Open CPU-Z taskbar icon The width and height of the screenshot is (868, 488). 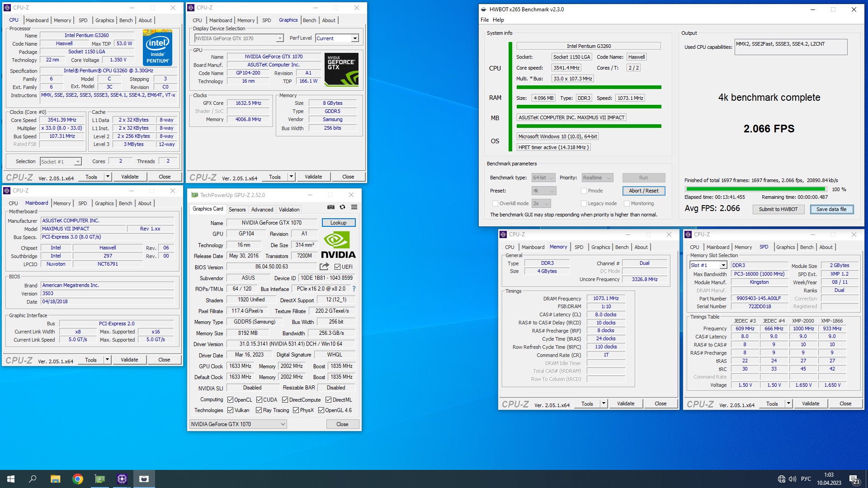(122, 479)
